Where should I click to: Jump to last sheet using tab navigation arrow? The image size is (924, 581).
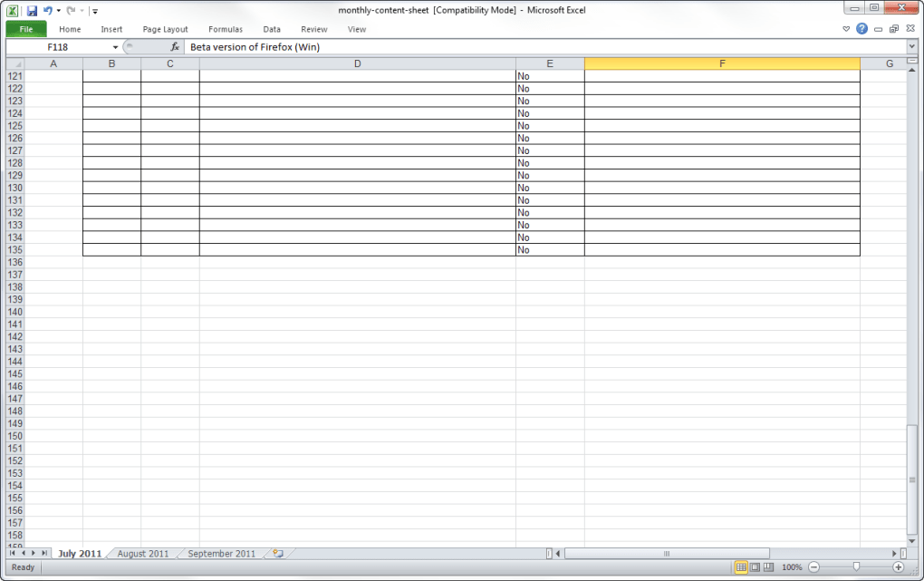click(44, 554)
